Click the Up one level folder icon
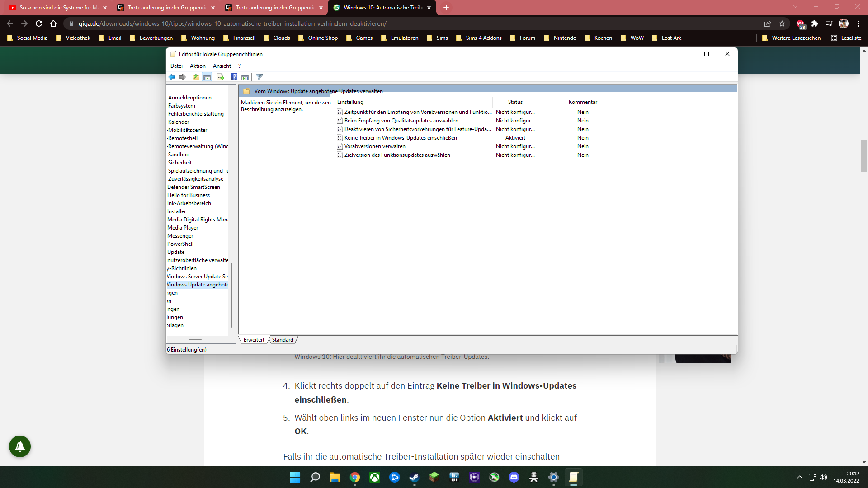This screenshot has width=868, height=488. 196,77
